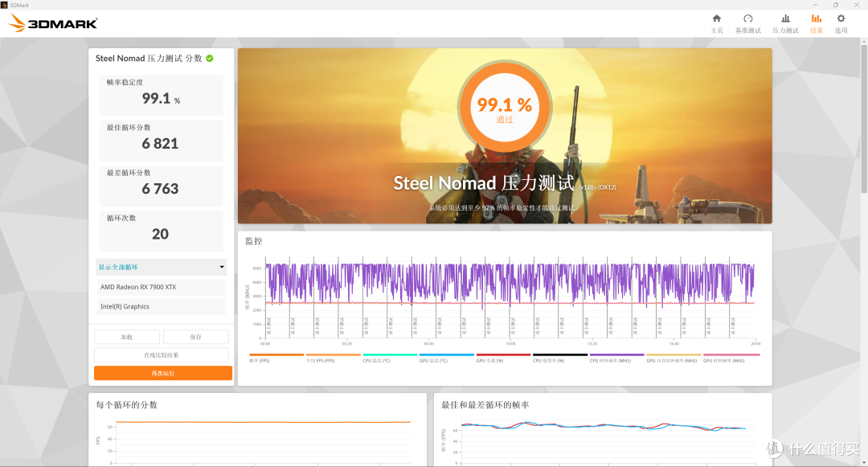Click the 最差循环分数 value 6 763
Viewport: 868px width, 467px height.
point(160,189)
